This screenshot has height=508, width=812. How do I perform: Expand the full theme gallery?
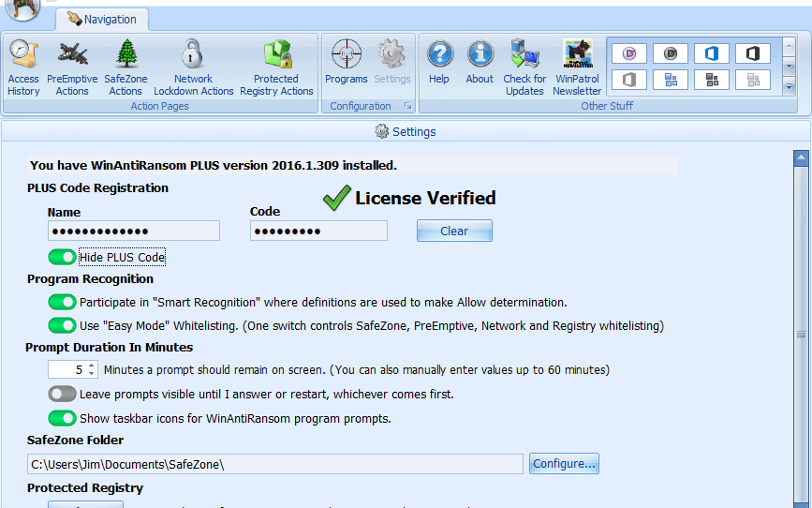click(789, 86)
